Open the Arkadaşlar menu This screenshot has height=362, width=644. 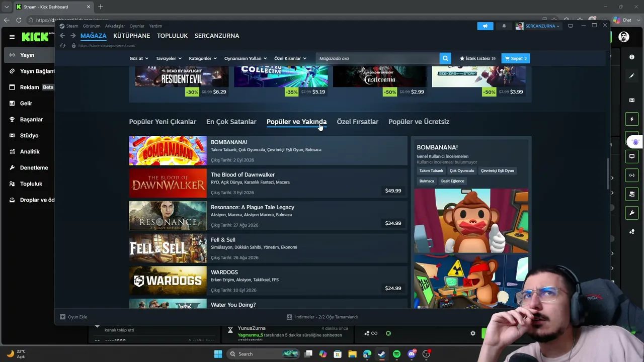[115, 26]
